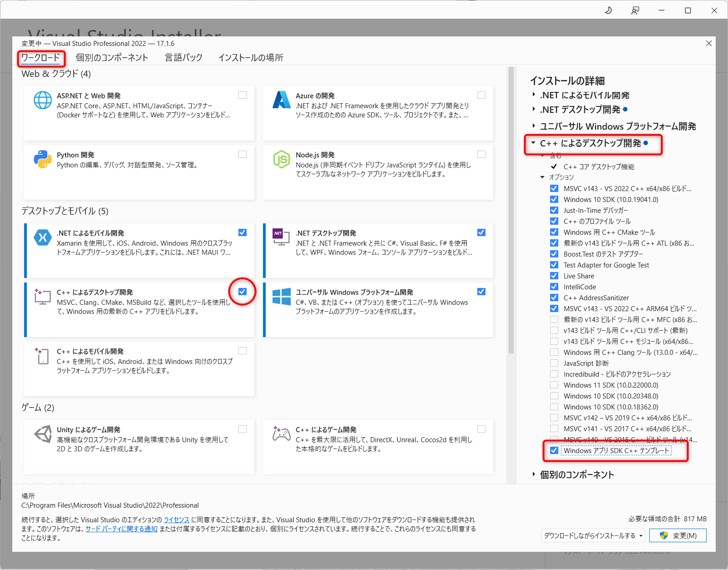Click the C++ mobile development phone icon
This screenshot has width=728, height=570.
click(x=42, y=356)
